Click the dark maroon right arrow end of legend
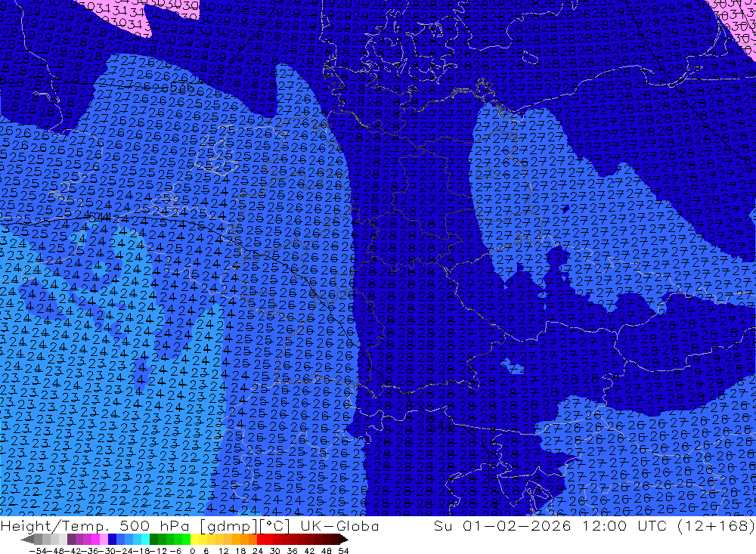This screenshot has width=756, height=554. click(x=344, y=539)
